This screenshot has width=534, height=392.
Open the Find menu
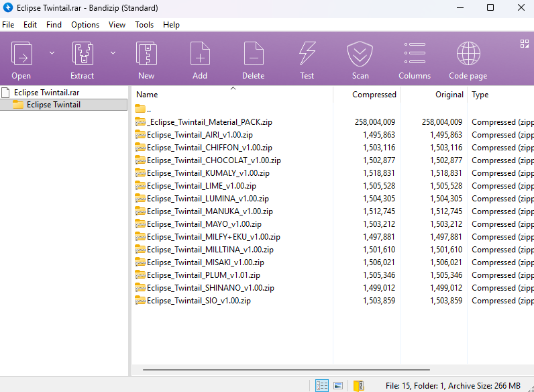point(54,25)
